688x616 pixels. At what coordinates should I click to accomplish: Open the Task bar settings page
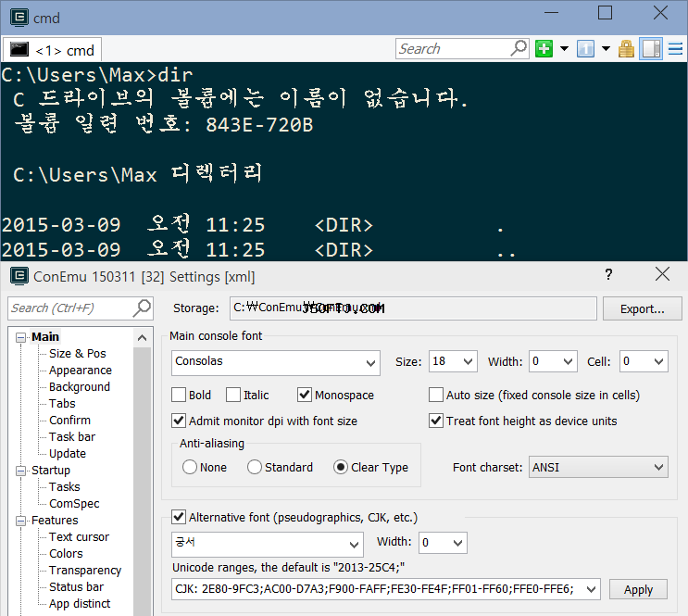pyautogui.click(x=72, y=437)
